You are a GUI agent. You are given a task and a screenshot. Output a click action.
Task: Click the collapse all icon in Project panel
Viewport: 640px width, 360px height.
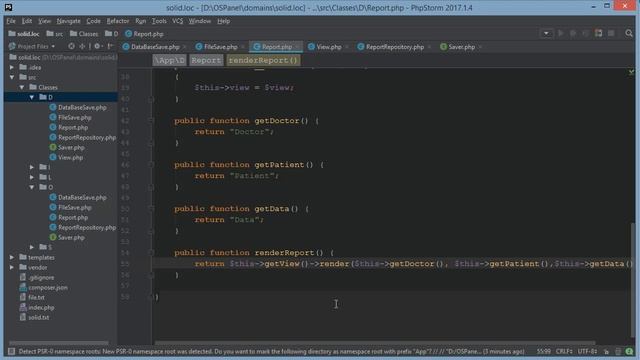tap(82, 47)
